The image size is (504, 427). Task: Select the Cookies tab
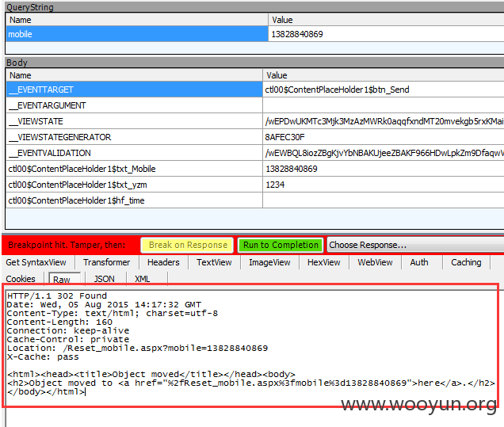click(x=21, y=279)
